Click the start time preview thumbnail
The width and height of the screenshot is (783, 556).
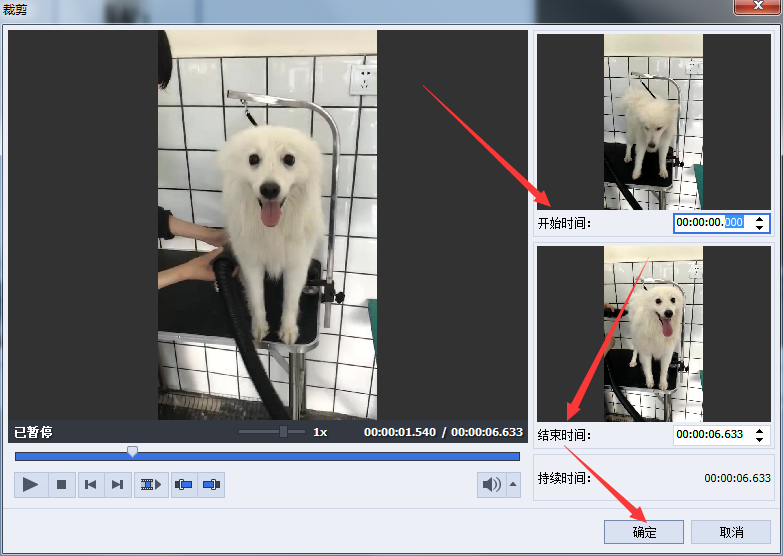coord(653,121)
